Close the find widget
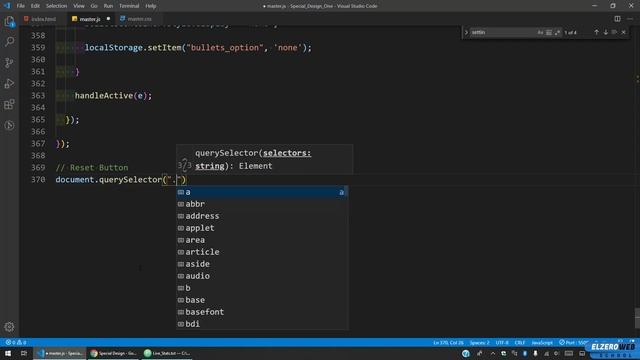This screenshot has width=640, height=360. 623,32
